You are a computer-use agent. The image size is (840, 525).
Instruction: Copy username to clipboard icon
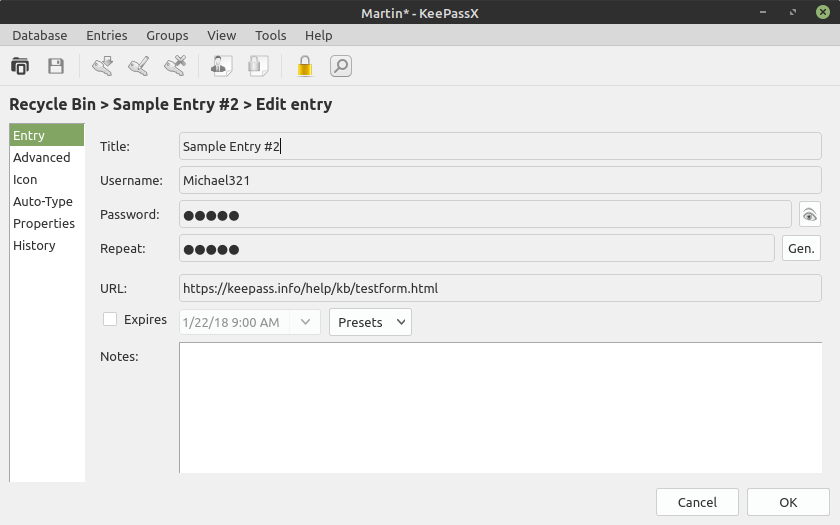point(222,66)
